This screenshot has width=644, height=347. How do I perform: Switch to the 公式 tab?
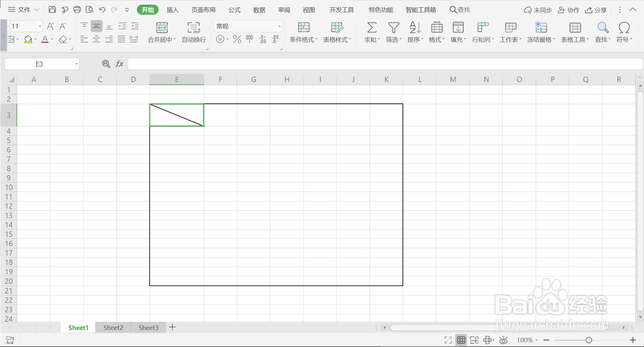pos(234,10)
